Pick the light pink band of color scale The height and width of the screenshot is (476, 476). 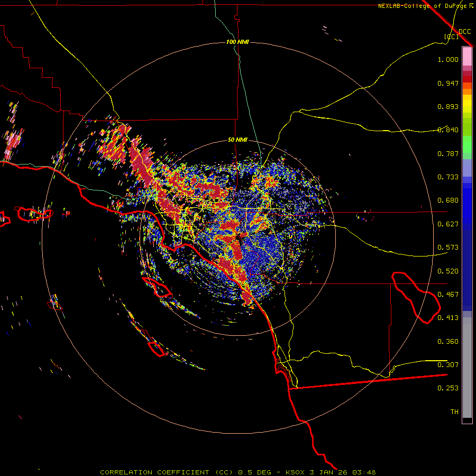click(467, 56)
